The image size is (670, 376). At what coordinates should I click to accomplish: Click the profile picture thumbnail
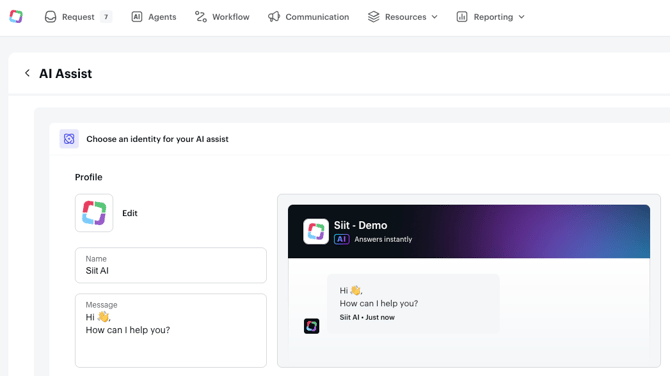pyautogui.click(x=94, y=213)
